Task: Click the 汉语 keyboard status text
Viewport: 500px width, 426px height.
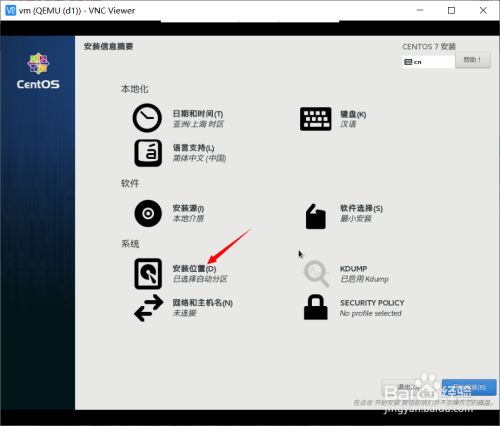Action: 348,124
